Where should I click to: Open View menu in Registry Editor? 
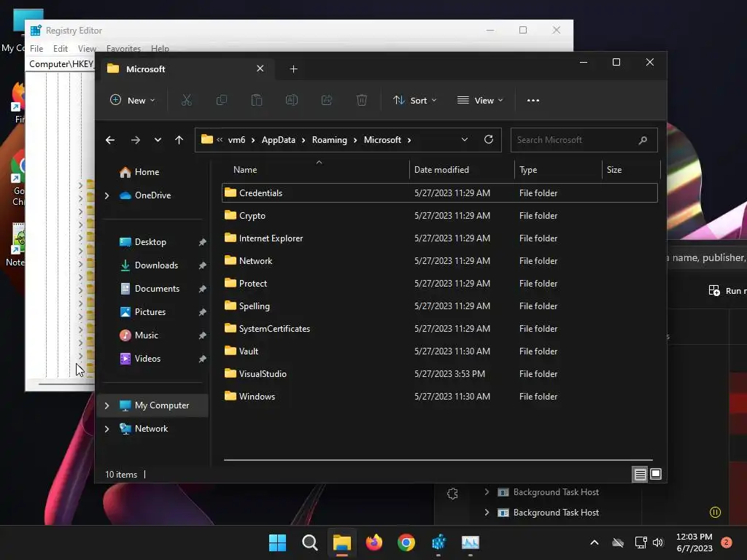87,49
